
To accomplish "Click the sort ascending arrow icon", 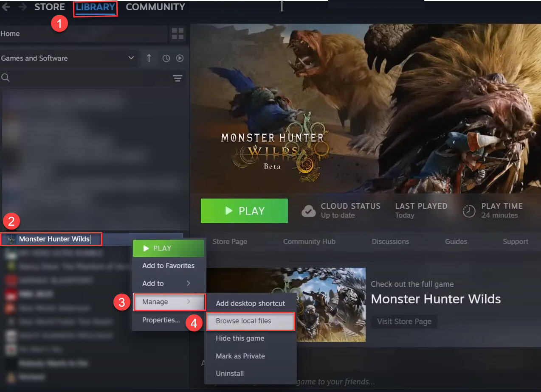I will tap(149, 59).
